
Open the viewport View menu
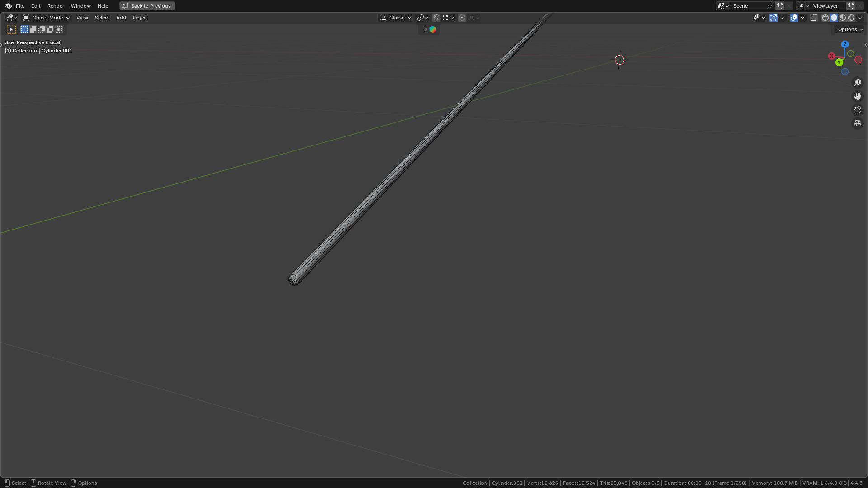82,18
